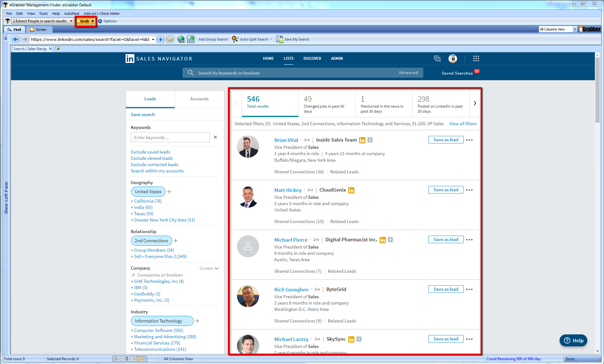Go to HOME in Sales Navigator
Screen dimensions: 604x364
click(268, 59)
